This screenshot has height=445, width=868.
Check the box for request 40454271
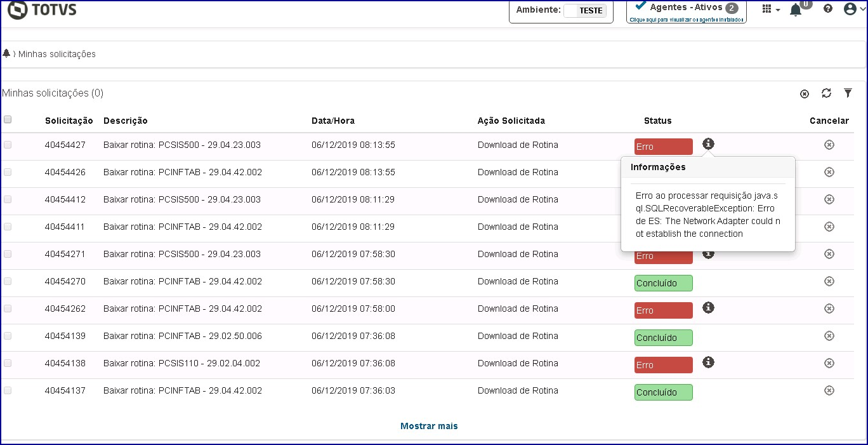tap(8, 254)
